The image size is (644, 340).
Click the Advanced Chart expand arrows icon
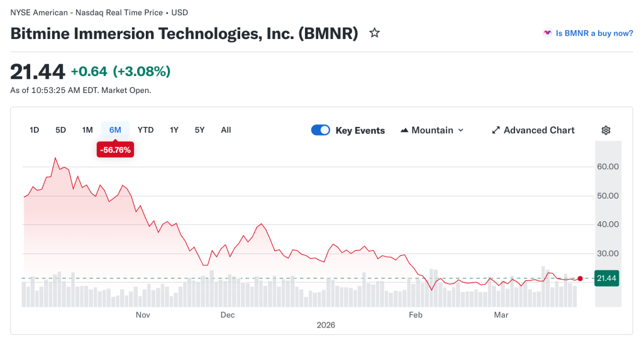(x=496, y=130)
